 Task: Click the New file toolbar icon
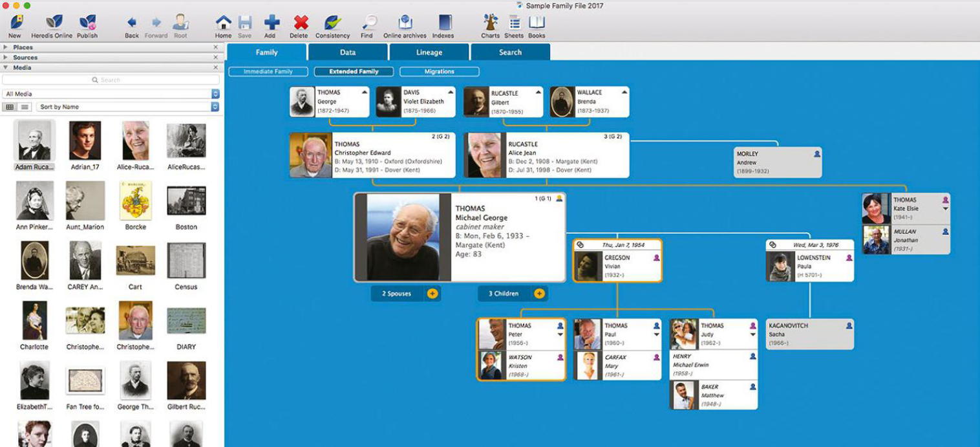click(x=15, y=23)
